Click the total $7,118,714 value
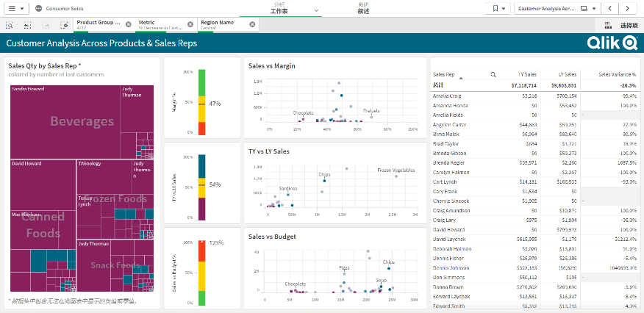 pyautogui.click(x=524, y=86)
